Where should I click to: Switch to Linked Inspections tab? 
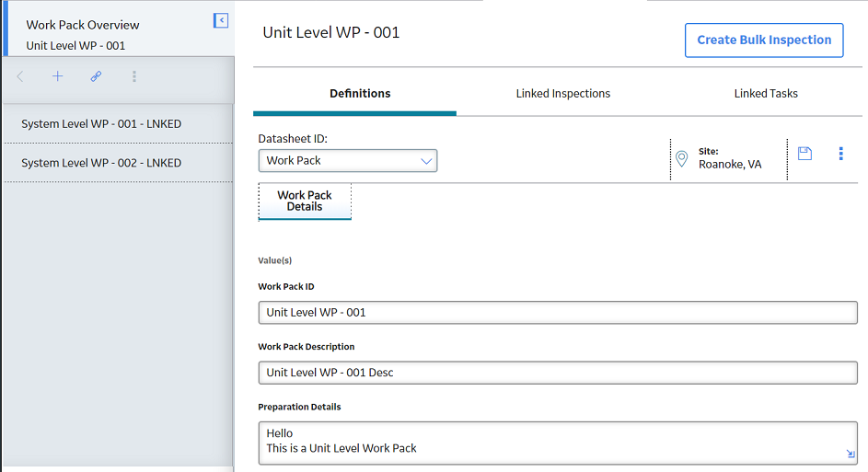point(563,94)
